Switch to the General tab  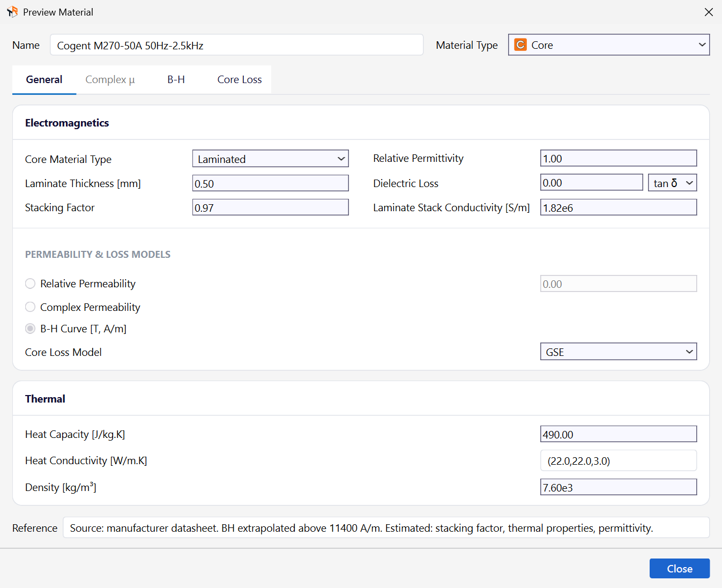pyautogui.click(x=44, y=80)
